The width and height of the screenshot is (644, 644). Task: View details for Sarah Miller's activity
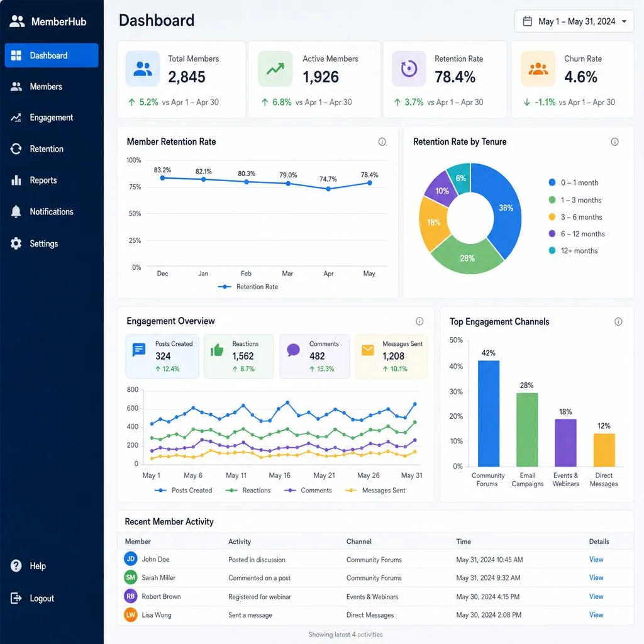(x=596, y=577)
